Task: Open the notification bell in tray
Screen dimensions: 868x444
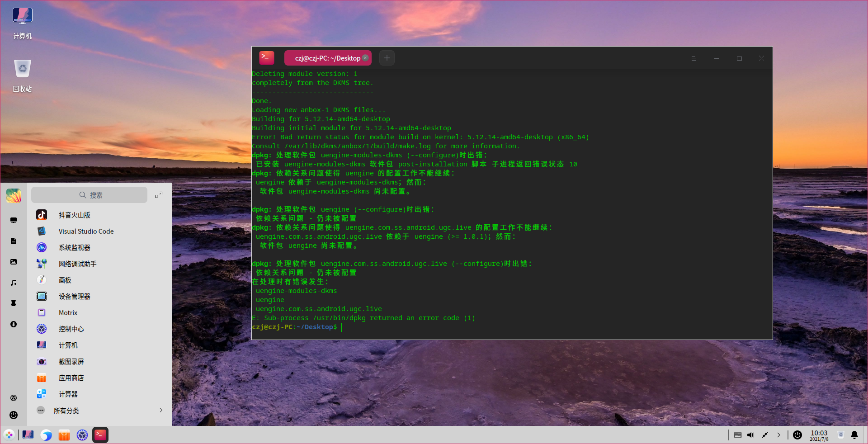Action: pos(854,435)
